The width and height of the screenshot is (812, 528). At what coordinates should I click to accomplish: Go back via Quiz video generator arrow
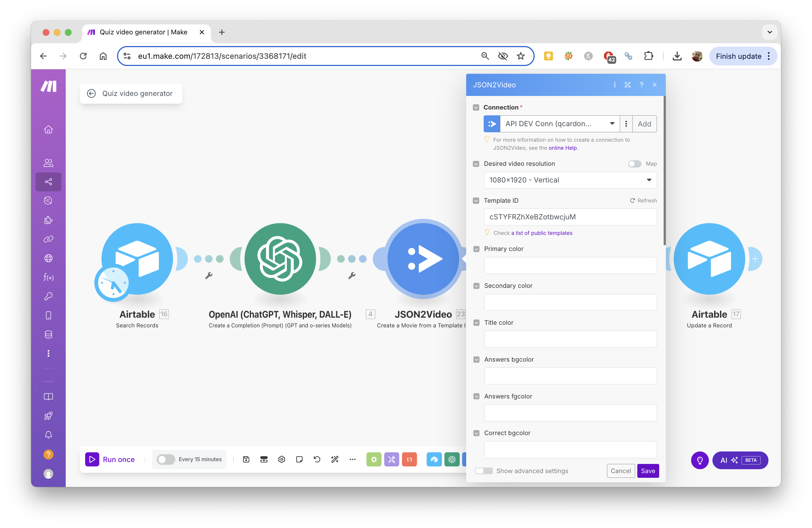point(92,93)
